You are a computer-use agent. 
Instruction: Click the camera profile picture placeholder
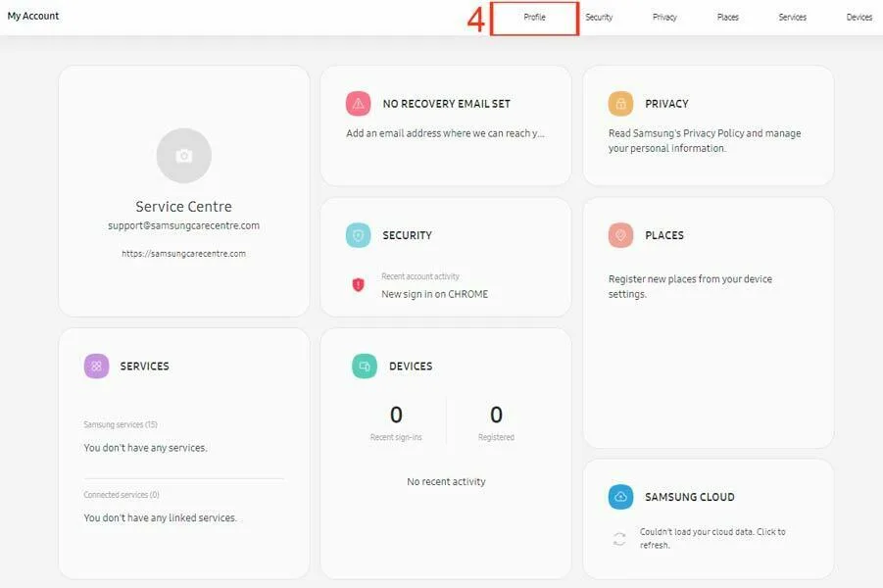(183, 156)
